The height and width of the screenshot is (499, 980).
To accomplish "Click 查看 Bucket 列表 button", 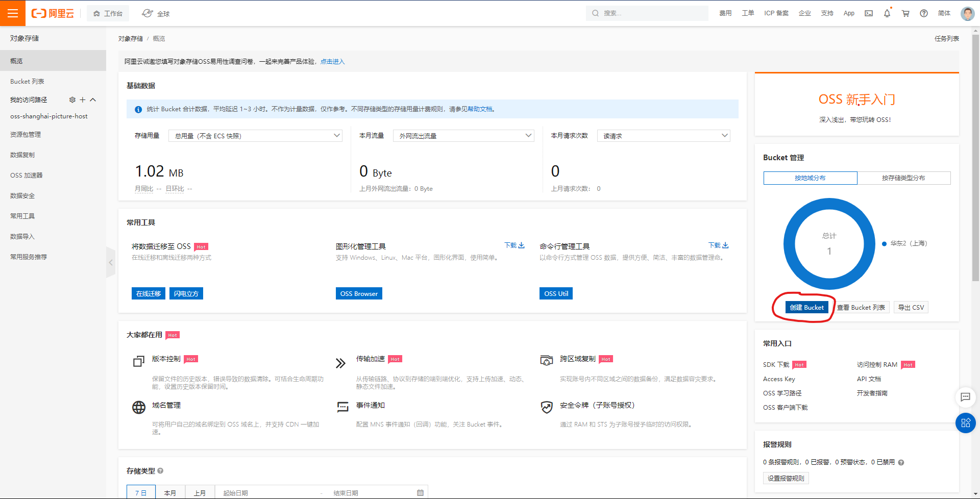I will point(861,308).
